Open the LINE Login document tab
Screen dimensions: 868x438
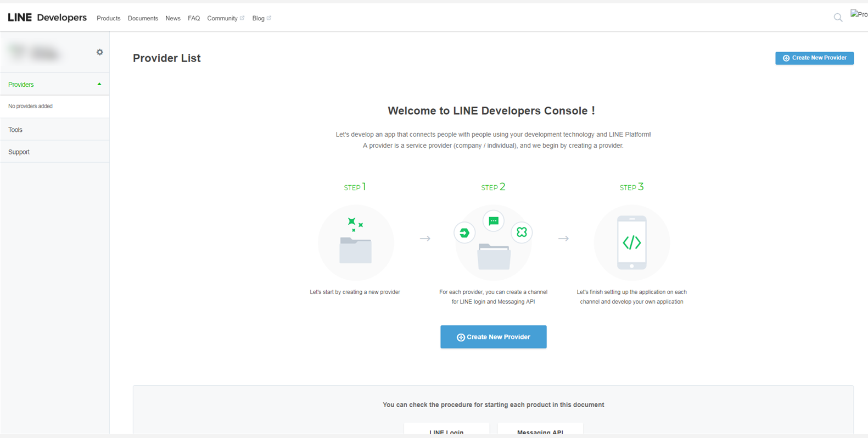coord(446,429)
